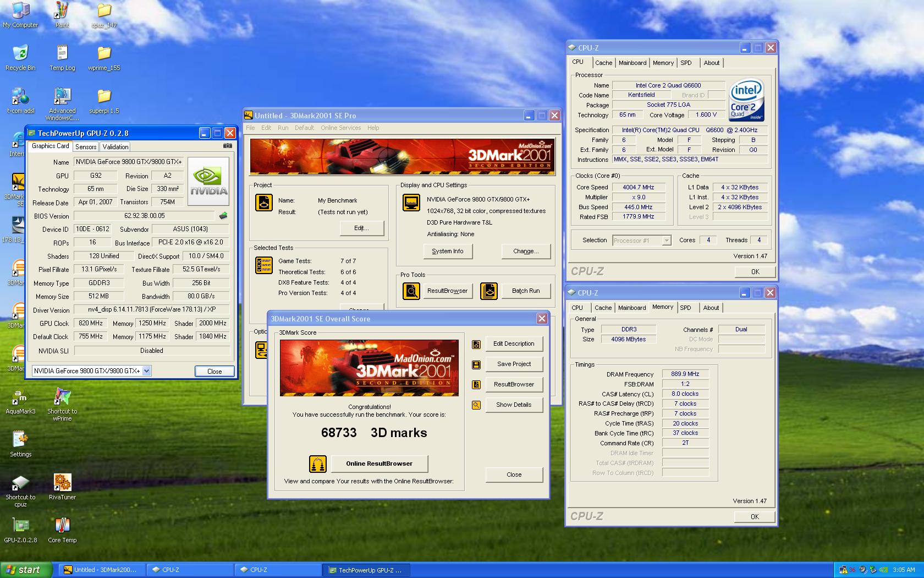The height and width of the screenshot is (578, 924).
Task: Open Settings desktop icon
Action: pyautogui.click(x=20, y=444)
